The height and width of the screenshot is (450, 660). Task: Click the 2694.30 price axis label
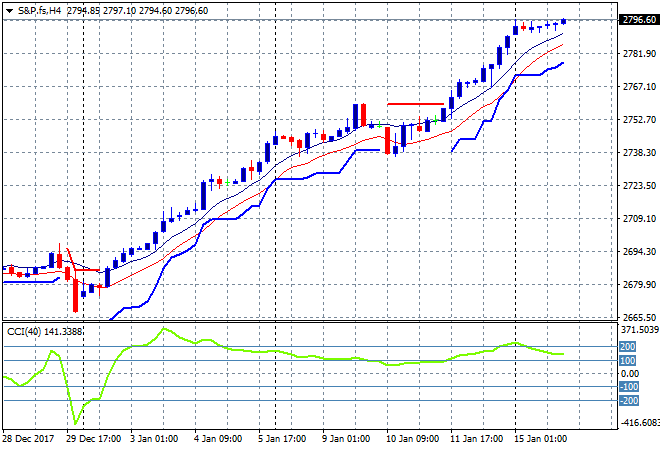click(639, 251)
